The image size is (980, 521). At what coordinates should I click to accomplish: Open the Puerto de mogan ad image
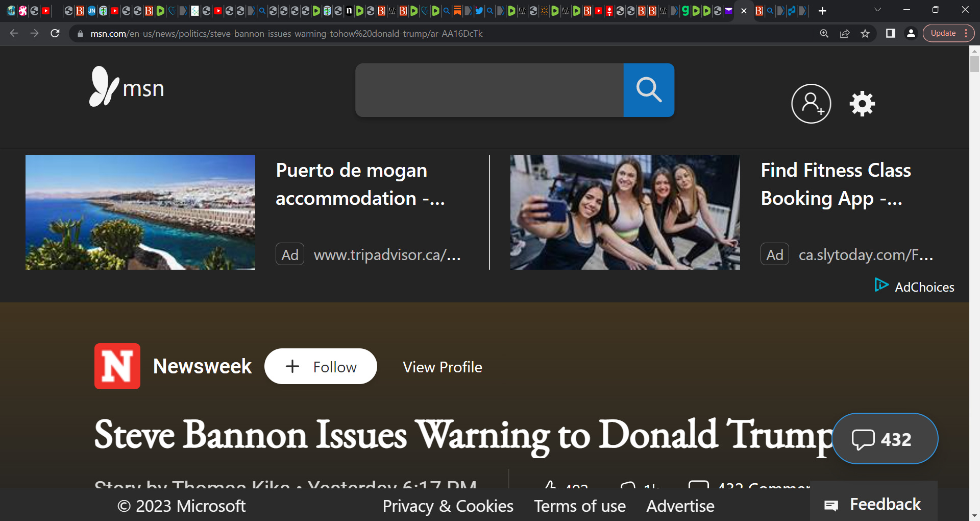140,212
